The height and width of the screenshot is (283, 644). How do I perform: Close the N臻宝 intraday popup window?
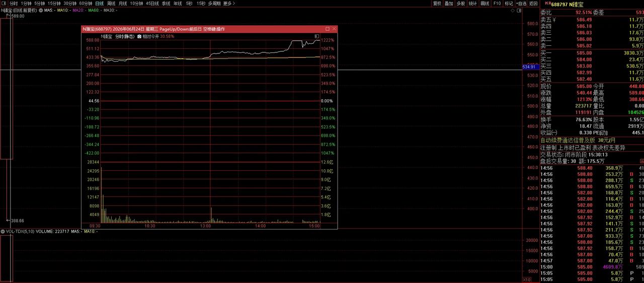pos(334,29)
